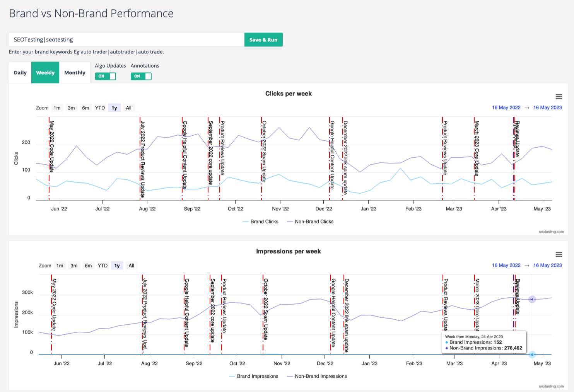Select YTD zoom on Impressions chart
The width and height of the screenshot is (574, 392).
tap(102, 266)
